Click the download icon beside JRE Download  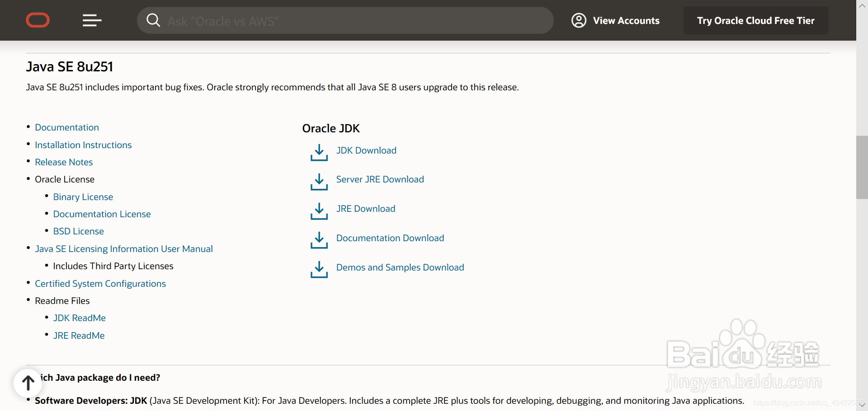point(319,211)
